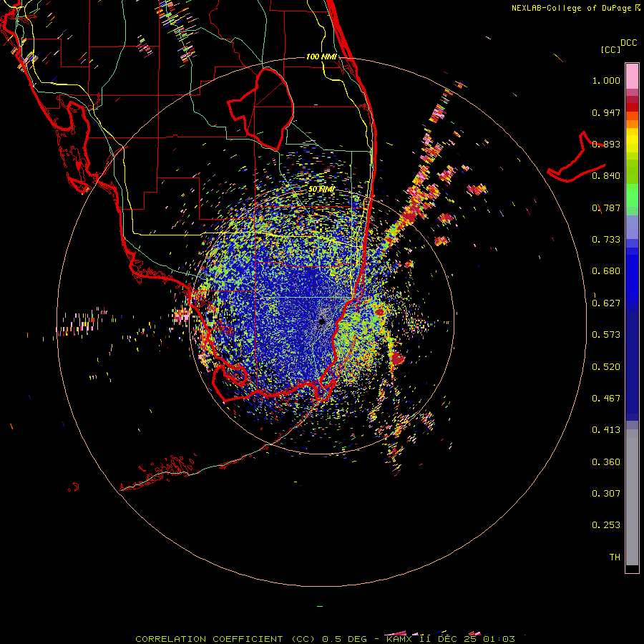Click the 100 NMI range ring label
Screen dimensions: 644x644
(321, 57)
